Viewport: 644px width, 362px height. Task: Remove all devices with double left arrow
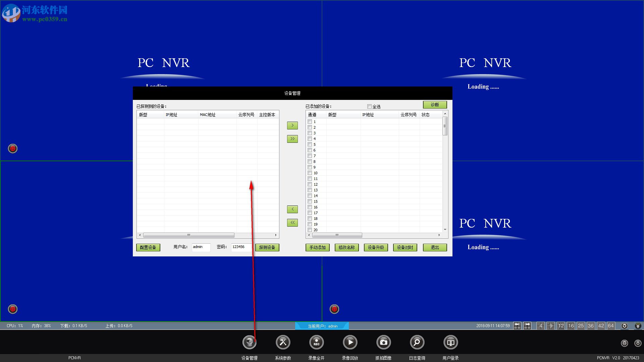pos(292,223)
